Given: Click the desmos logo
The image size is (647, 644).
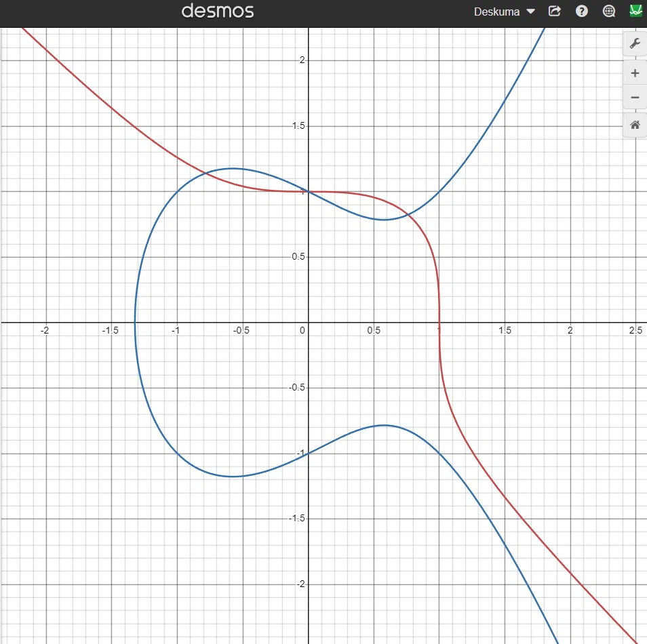Looking at the screenshot, I should (218, 11).
